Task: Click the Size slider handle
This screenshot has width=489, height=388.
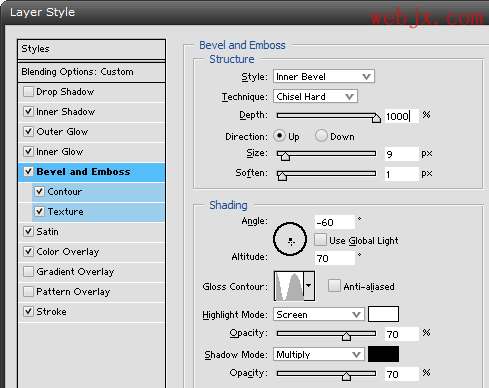Action: pos(285,156)
